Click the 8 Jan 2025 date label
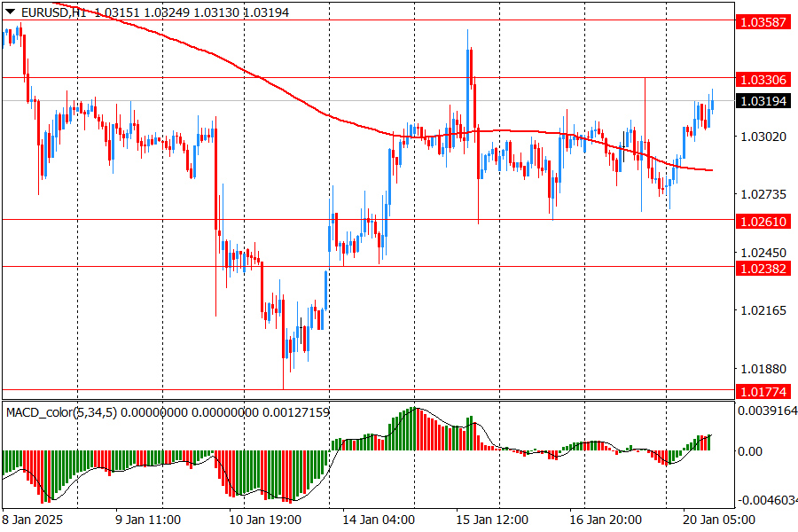This screenshot has width=798, height=532. pyautogui.click(x=33, y=520)
